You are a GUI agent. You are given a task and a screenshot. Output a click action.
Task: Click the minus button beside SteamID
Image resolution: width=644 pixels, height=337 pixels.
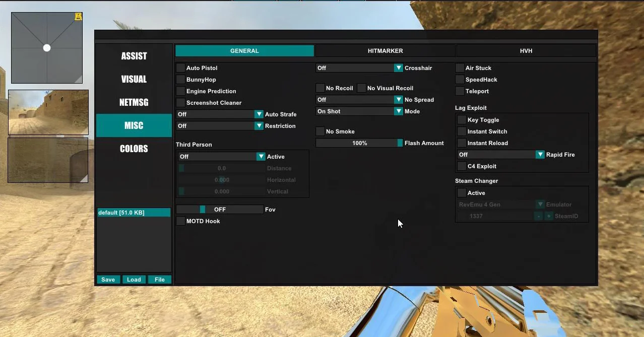tap(539, 216)
